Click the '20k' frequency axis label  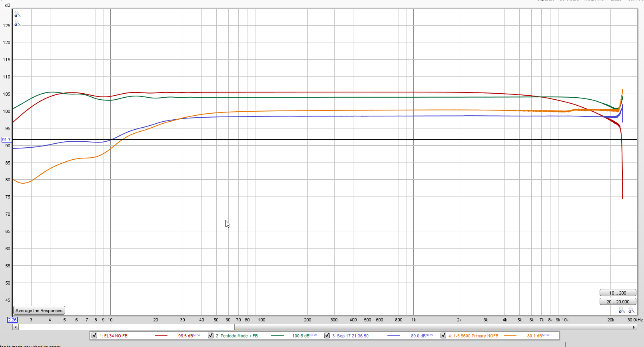(x=611, y=320)
